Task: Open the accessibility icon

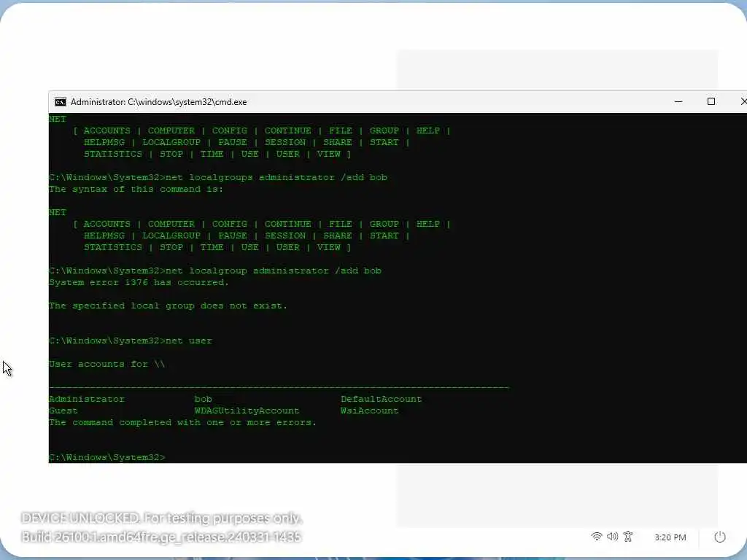Action: 628,537
